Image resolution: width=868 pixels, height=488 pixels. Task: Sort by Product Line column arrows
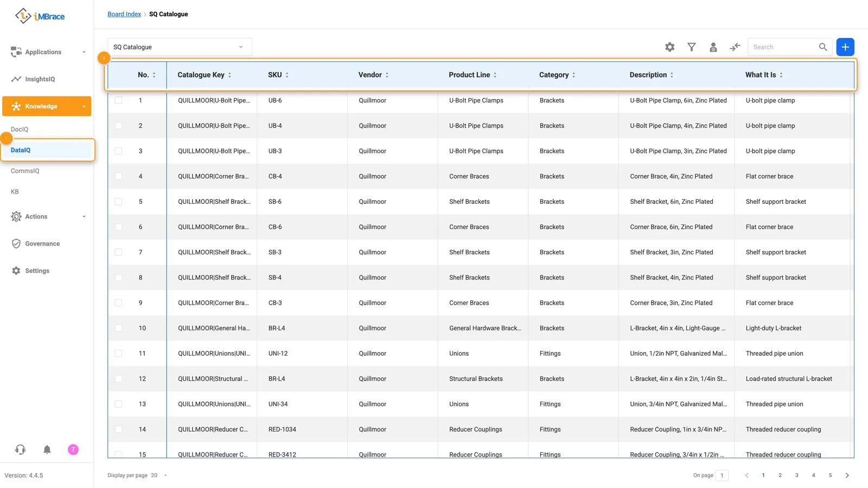(x=495, y=75)
